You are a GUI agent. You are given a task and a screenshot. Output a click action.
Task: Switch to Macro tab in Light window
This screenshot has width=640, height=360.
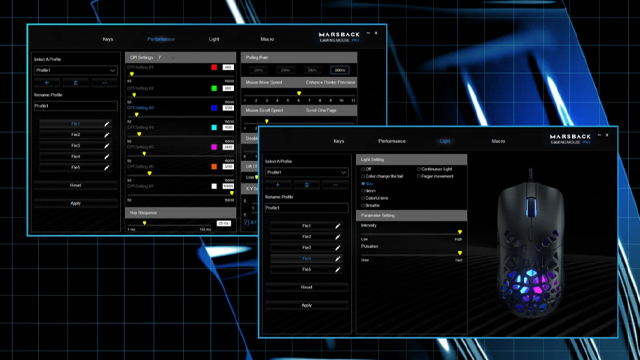pos(498,141)
